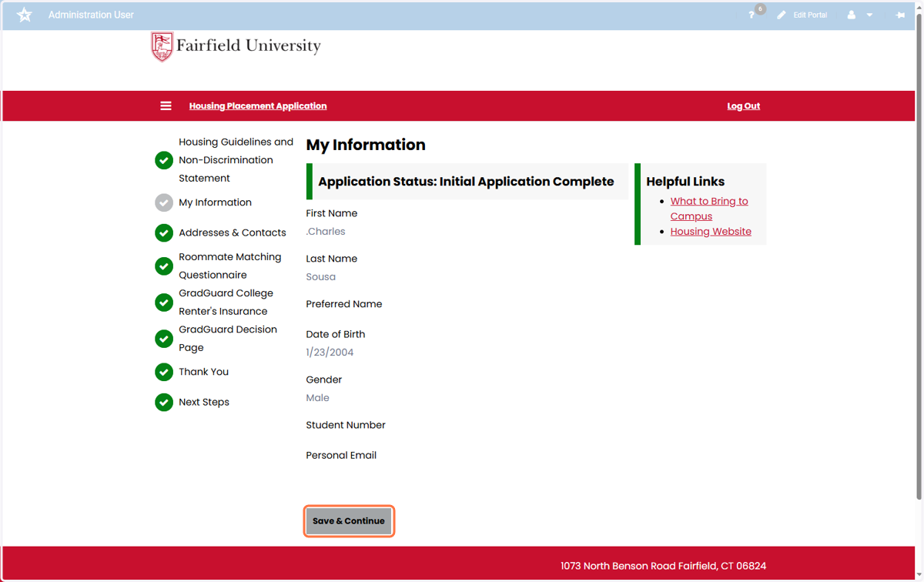The width and height of the screenshot is (924, 582).
Task: Click green check next to GradGuard Decision Page
Action: [x=164, y=338]
